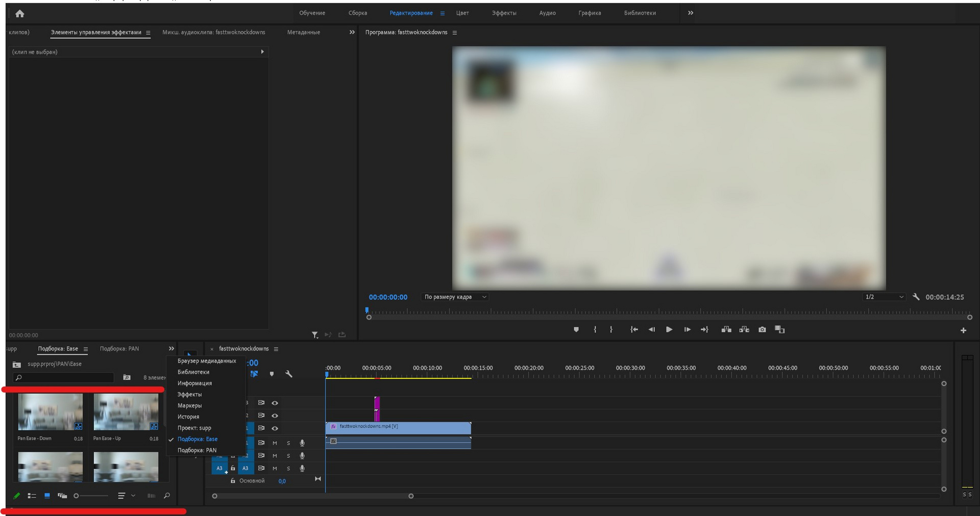The width and height of the screenshot is (980, 516).
Task: Switch bin to List view
Action: (x=32, y=496)
